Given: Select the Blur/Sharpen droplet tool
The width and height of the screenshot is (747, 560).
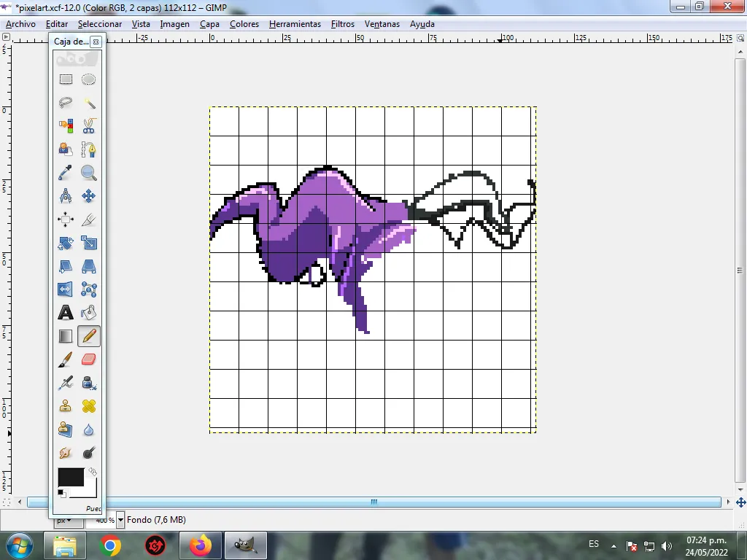Looking at the screenshot, I should click(88, 429).
